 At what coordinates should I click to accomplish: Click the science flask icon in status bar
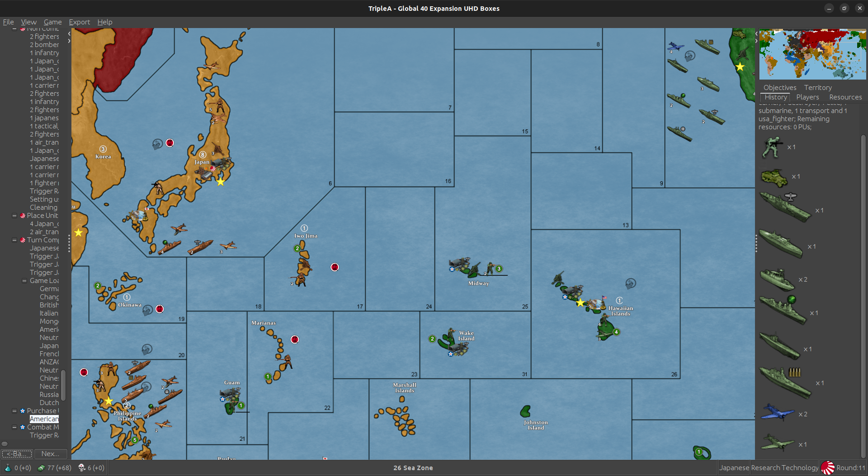click(x=8, y=468)
